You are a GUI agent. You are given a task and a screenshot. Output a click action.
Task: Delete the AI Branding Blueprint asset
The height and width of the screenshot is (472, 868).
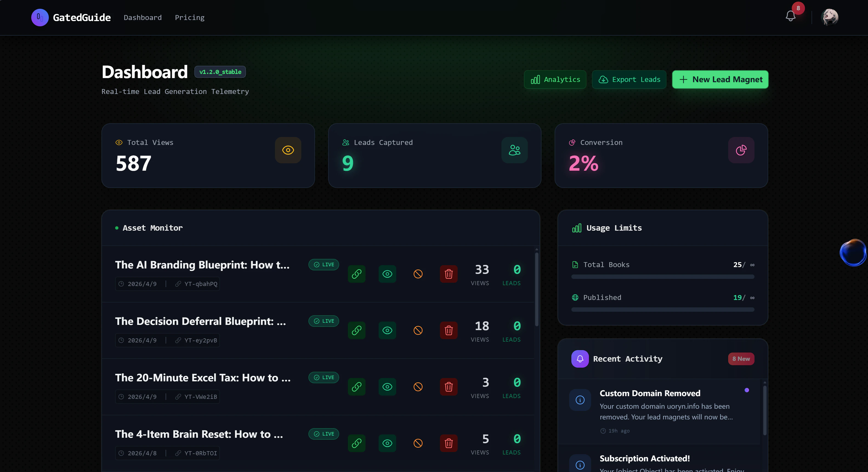(x=449, y=274)
